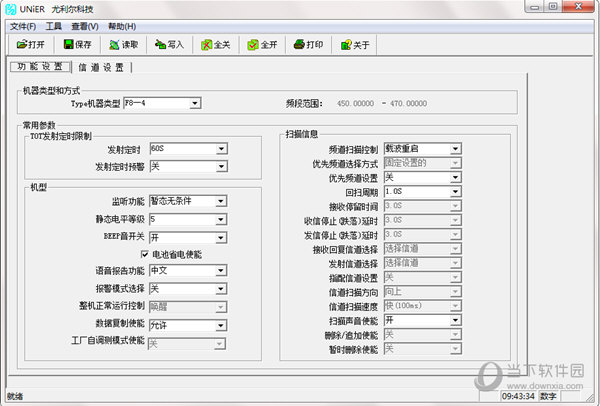The image size is (600, 406).
Task: Click the 读取 (Read) toolbar icon
Action: (x=114, y=45)
